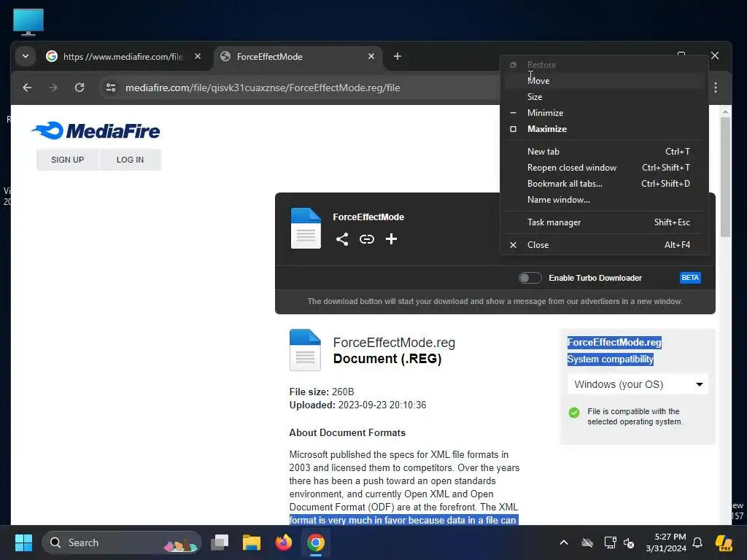Image resolution: width=747 pixels, height=560 pixels.
Task: Click the muted volume tray icon
Action: pyautogui.click(x=629, y=542)
